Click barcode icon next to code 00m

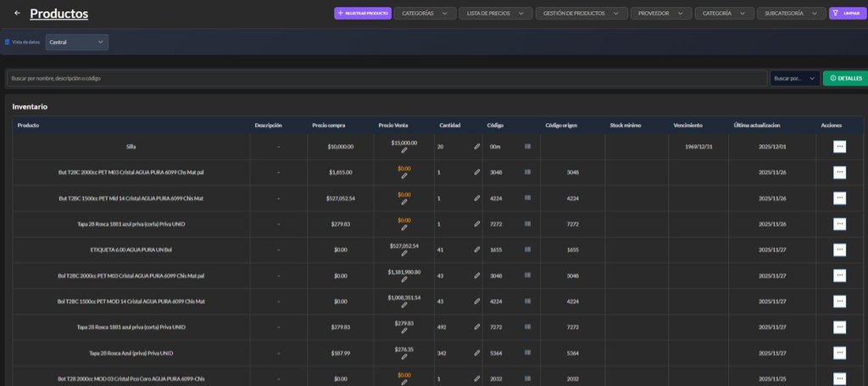(x=527, y=147)
